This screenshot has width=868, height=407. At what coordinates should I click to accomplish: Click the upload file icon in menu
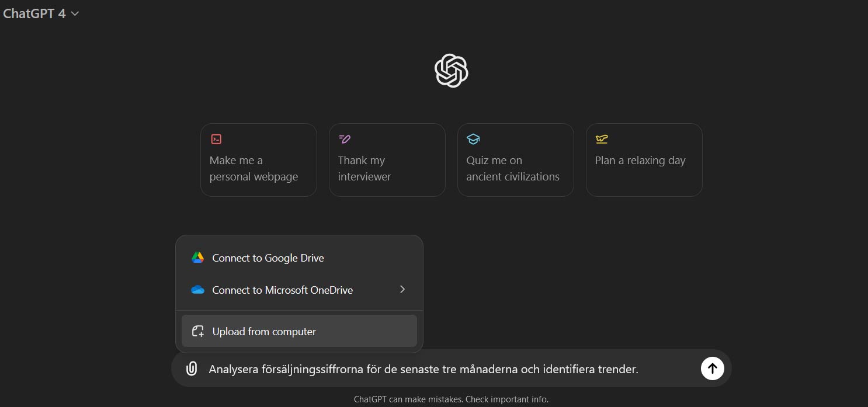click(198, 331)
